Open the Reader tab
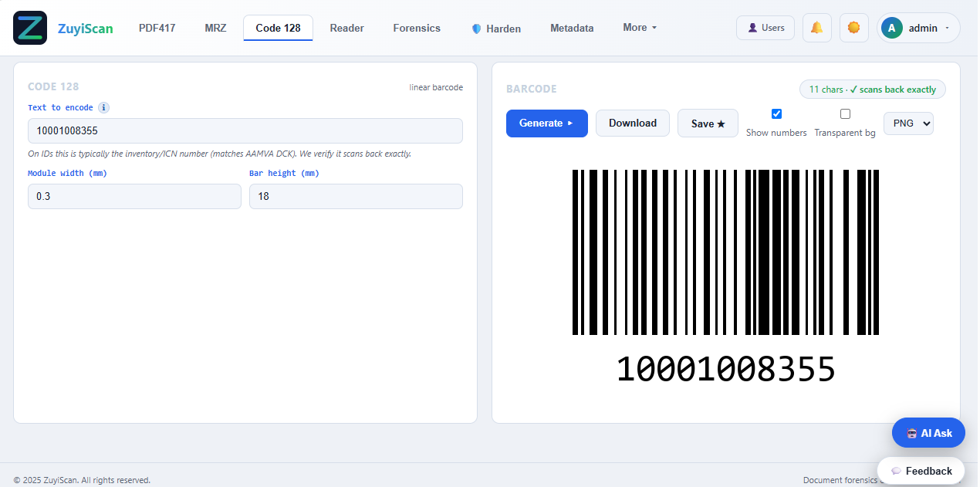Image resolution: width=980 pixels, height=487 pixels. (346, 28)
